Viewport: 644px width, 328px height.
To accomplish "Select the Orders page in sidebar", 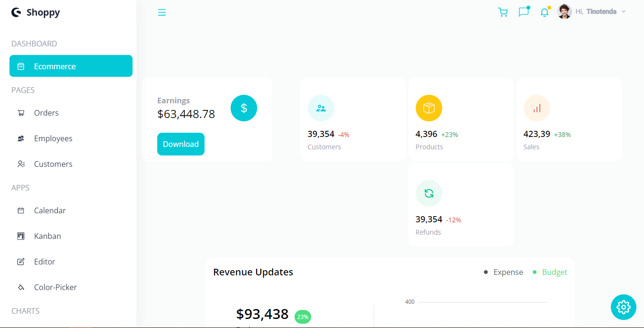I will [x=46, y=113].
